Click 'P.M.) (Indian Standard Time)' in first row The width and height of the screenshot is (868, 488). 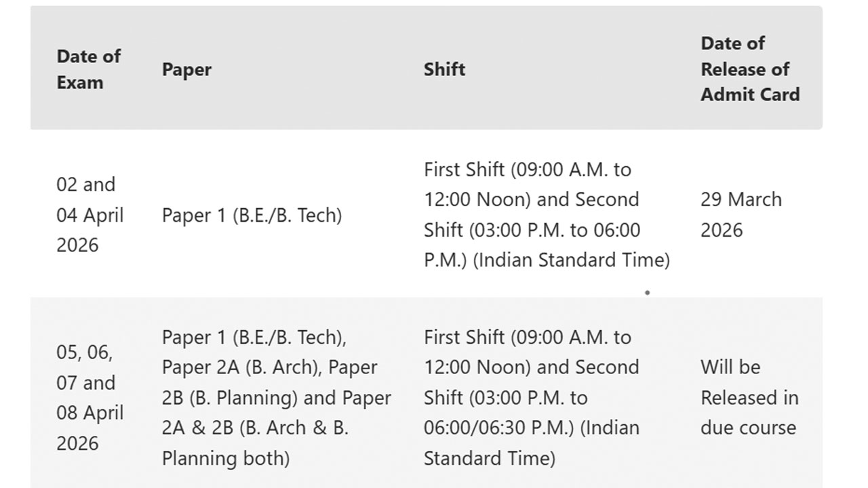[547, 261]
